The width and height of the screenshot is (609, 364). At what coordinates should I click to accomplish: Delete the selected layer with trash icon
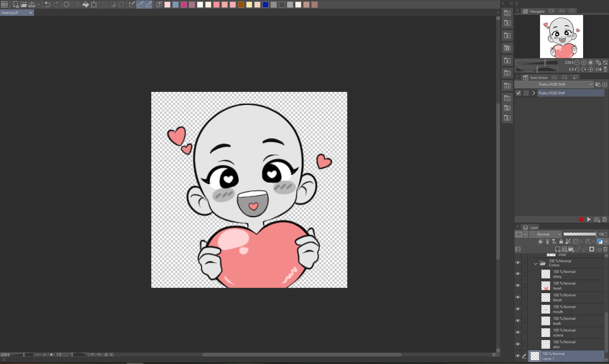605,249
